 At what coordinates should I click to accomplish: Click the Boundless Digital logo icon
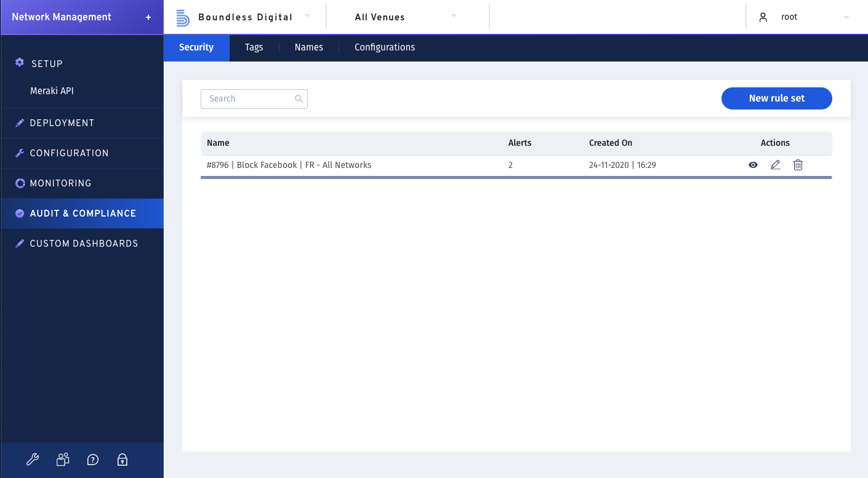tap(183, 17)
